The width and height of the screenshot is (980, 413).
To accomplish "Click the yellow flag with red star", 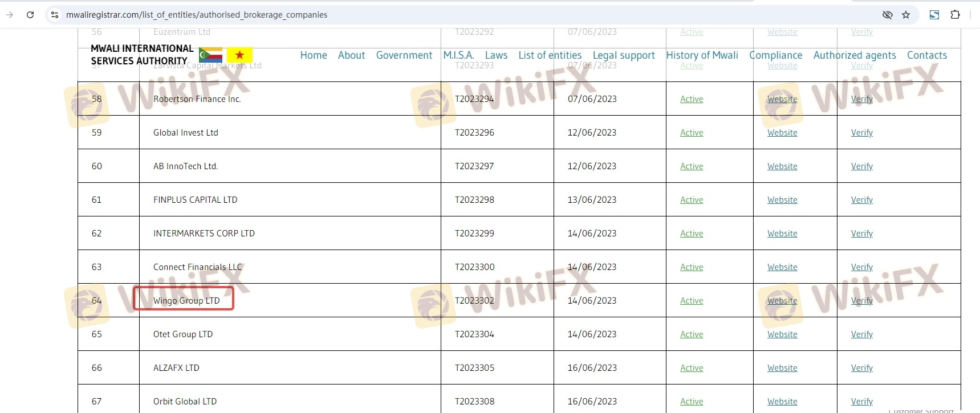I will click(x=239, y=55).
